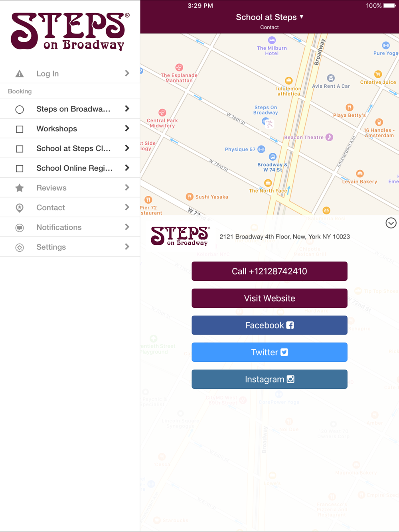399x532 pixels.
Task: Click the Log In warning triangle icon
Action: pos(20,74)
